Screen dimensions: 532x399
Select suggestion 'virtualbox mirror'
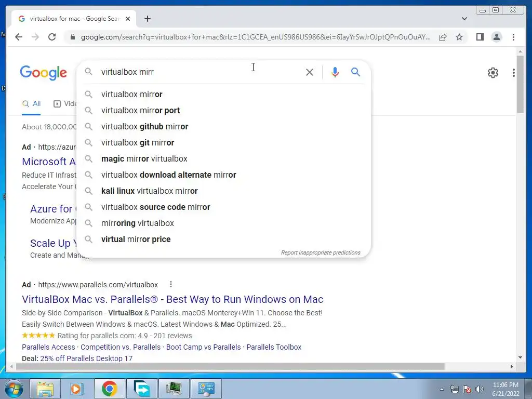(223, 95)
